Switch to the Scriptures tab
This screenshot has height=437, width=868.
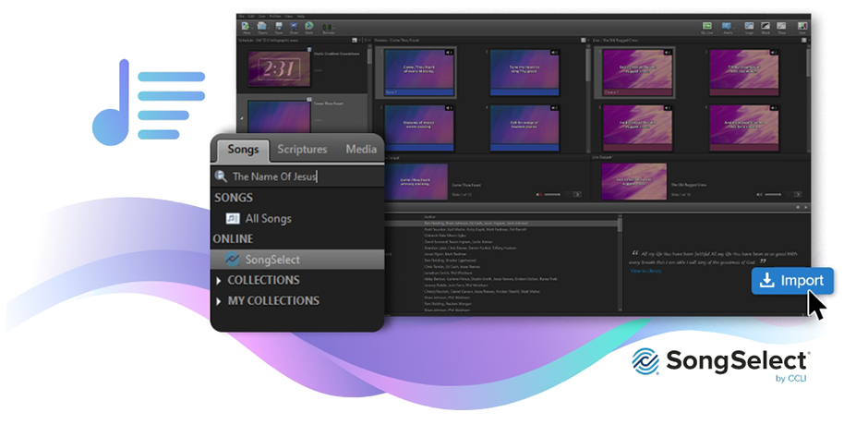(302, 150)
